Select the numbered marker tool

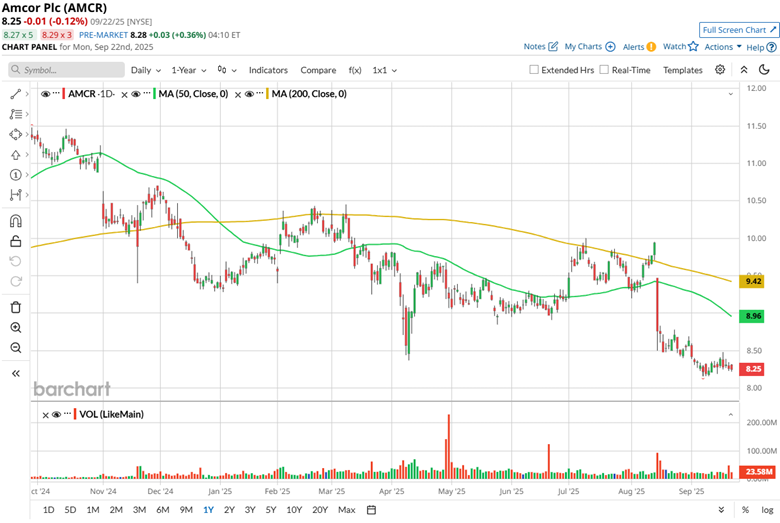[x=15, y=175]
